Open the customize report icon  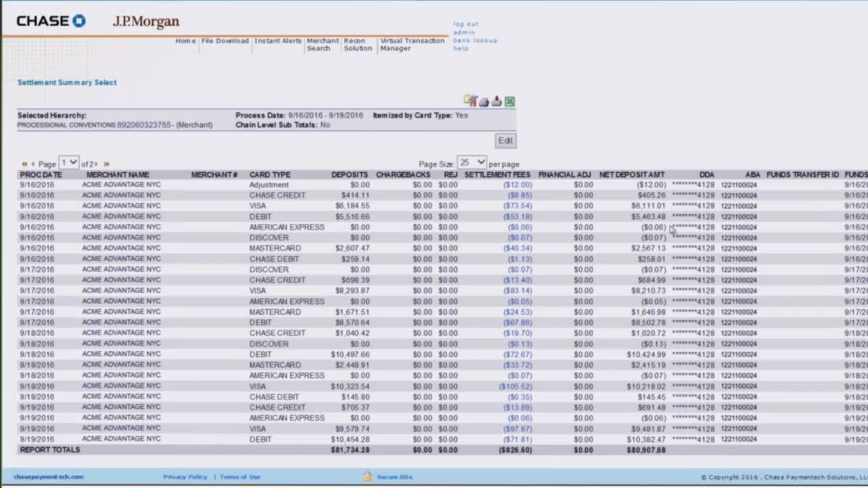470,101
